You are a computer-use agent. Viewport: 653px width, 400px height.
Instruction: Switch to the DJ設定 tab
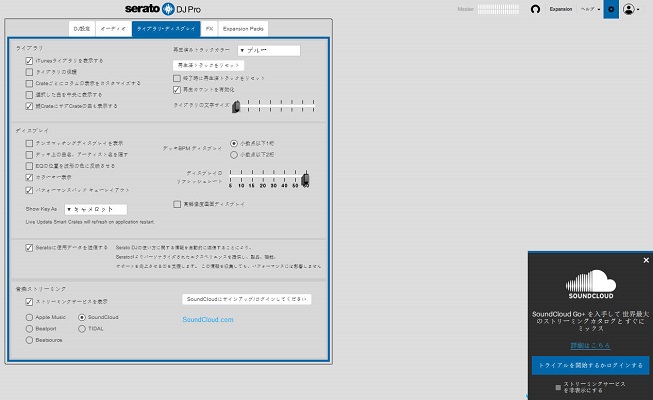82,29
